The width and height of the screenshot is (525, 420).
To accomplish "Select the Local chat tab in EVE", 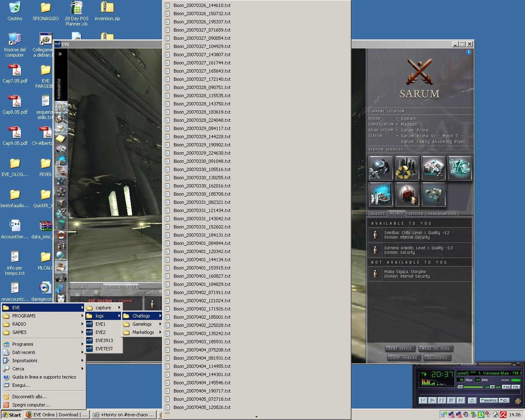I will [80, 287].
